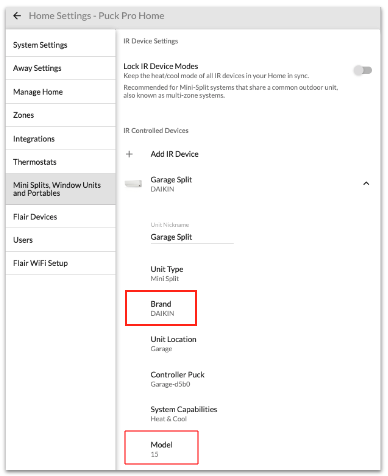Click the Add IR Device button

click(174, 154)
